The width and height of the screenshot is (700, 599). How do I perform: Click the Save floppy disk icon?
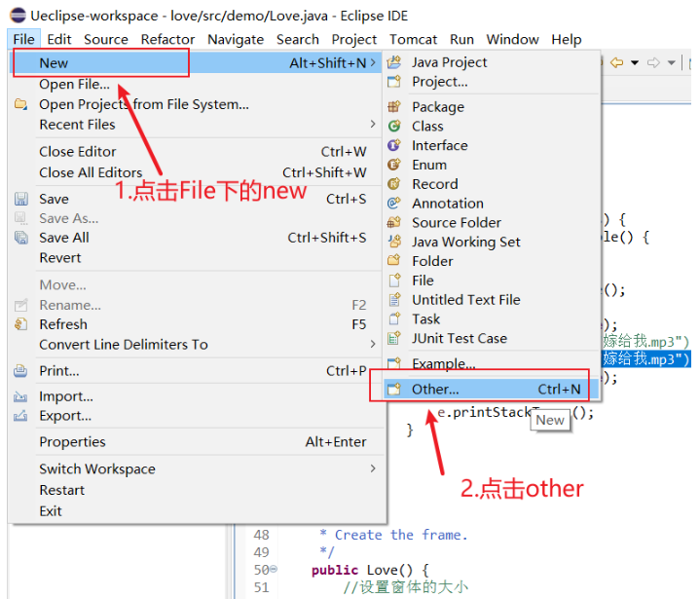pyautogui.click(x=21, y=199)
